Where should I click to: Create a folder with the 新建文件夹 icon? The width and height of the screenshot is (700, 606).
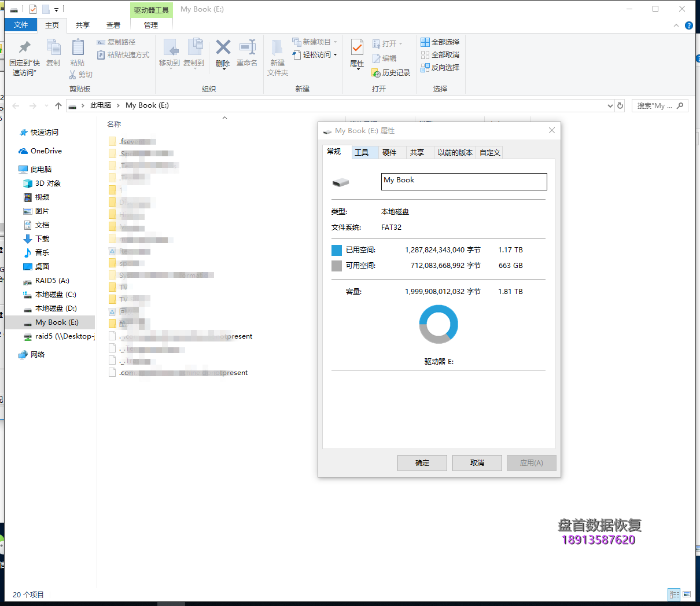click(x=277, y=58)
